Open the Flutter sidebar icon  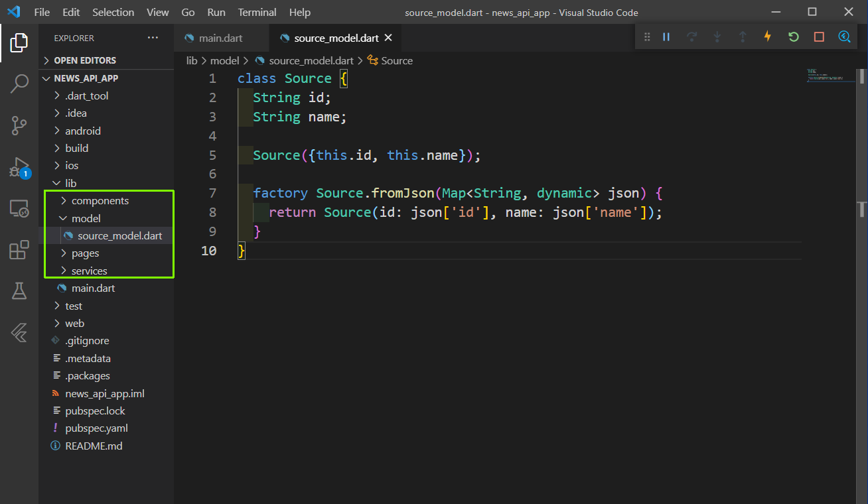pos(19,333)
